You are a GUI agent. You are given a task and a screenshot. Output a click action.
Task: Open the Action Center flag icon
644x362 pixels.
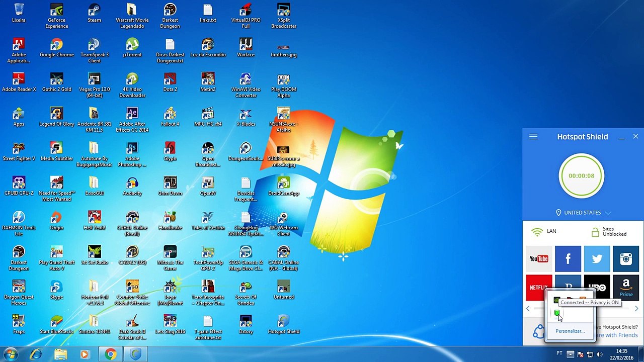580,354
